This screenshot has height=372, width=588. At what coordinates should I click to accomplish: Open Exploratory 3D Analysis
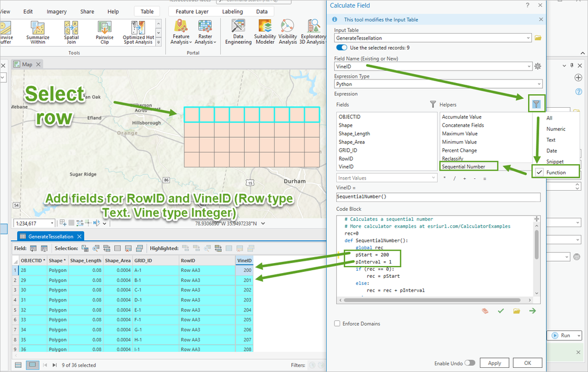(x=312, y=32)
